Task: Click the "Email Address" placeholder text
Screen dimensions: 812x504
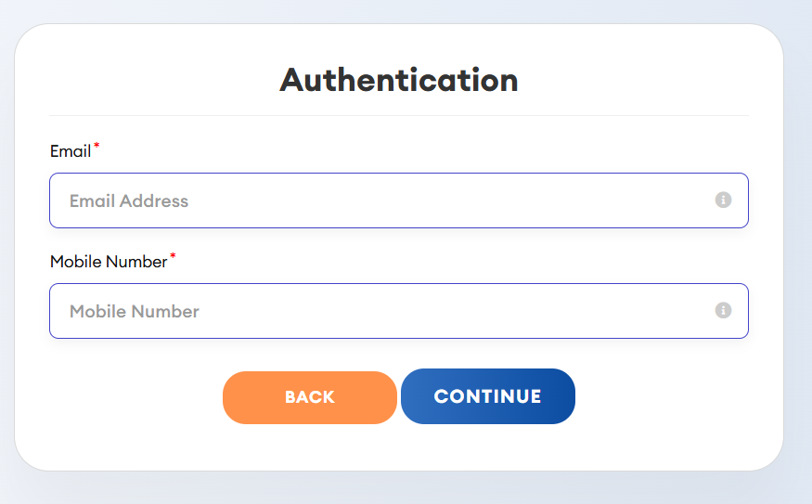Action: (x=129, y=201)
